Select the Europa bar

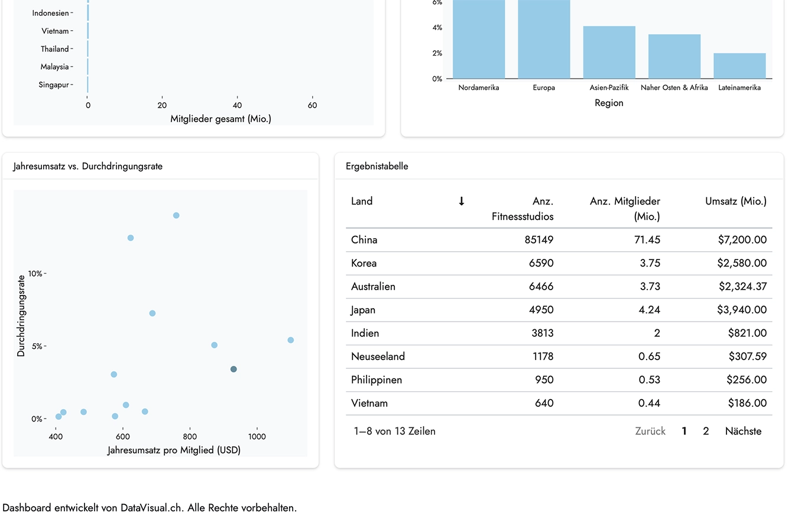tap(544, 41)
